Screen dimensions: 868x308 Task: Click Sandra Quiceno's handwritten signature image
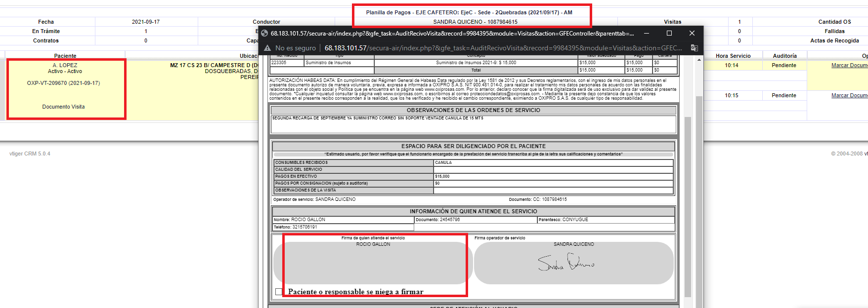coord(566,262)
